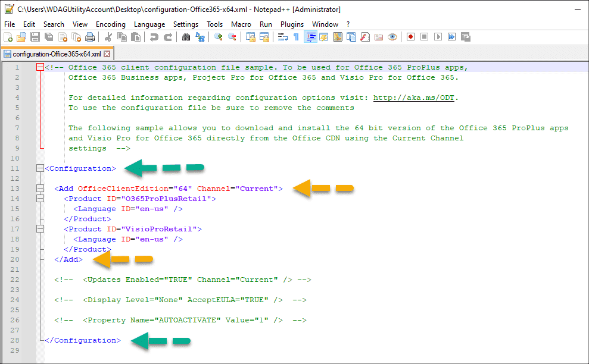The height and width of the screenshot is (364, 589).
Task: Collapse the Configuration element on line 11
Action: [x=40, y=168]
